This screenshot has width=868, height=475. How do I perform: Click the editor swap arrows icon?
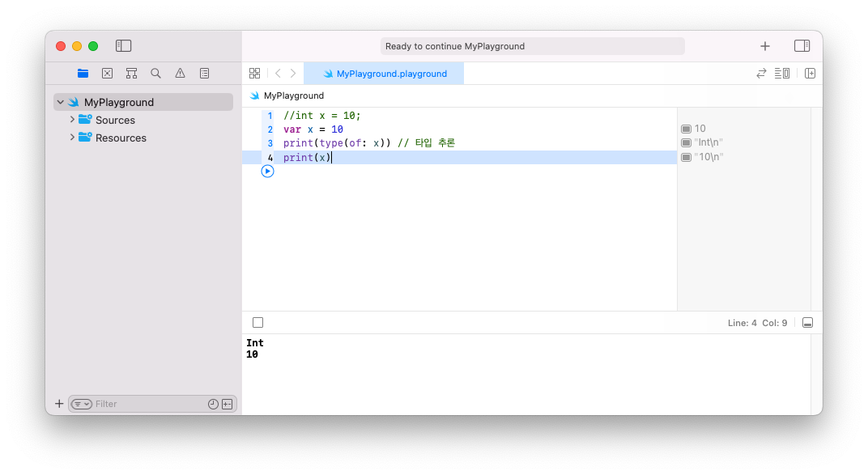coord(761,73)
